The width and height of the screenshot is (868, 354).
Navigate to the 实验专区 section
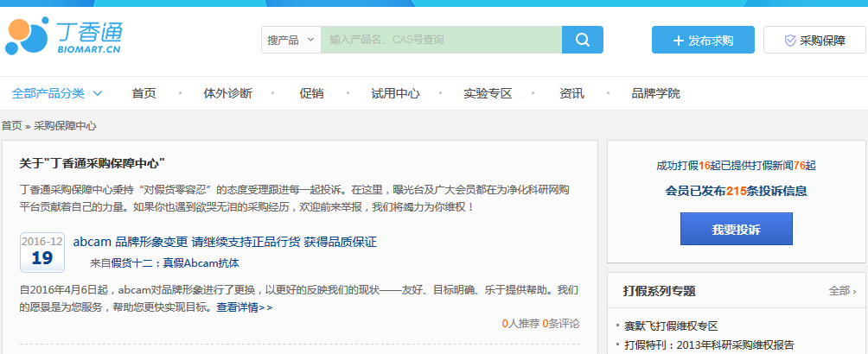tap(488, 93)
